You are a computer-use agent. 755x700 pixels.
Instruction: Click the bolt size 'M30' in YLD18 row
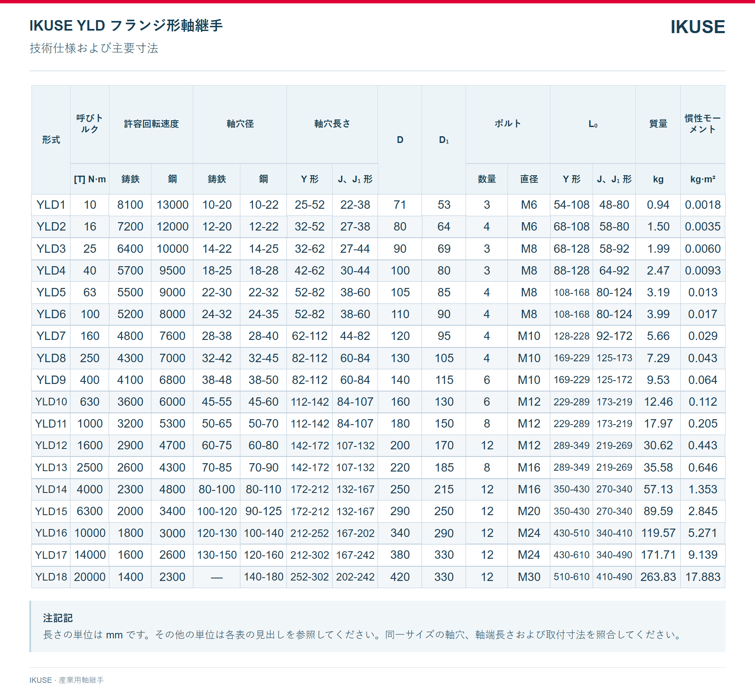click(529, 577)
